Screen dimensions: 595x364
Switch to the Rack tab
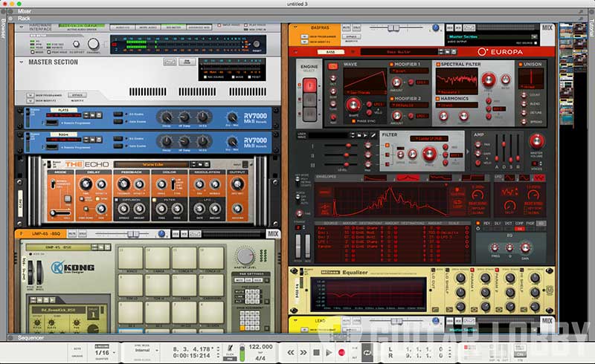[24, 18]
